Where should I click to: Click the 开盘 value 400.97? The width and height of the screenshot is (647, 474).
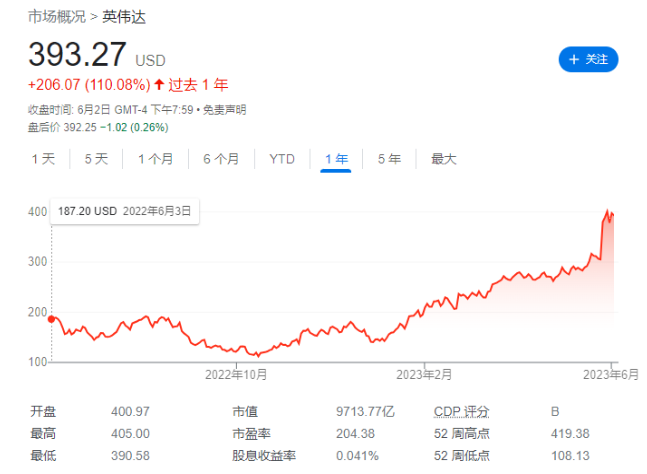tap(130, 412)
